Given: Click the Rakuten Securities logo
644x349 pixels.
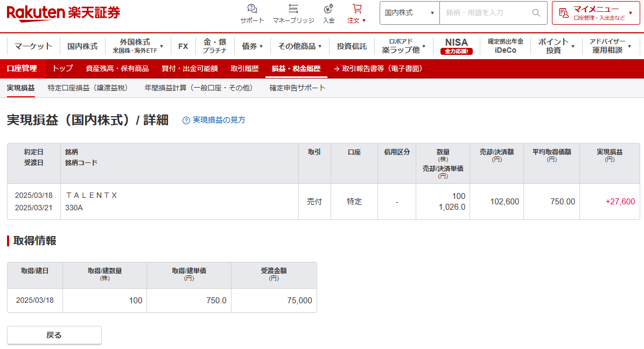Looking at the screenshot, I should 64,13.
